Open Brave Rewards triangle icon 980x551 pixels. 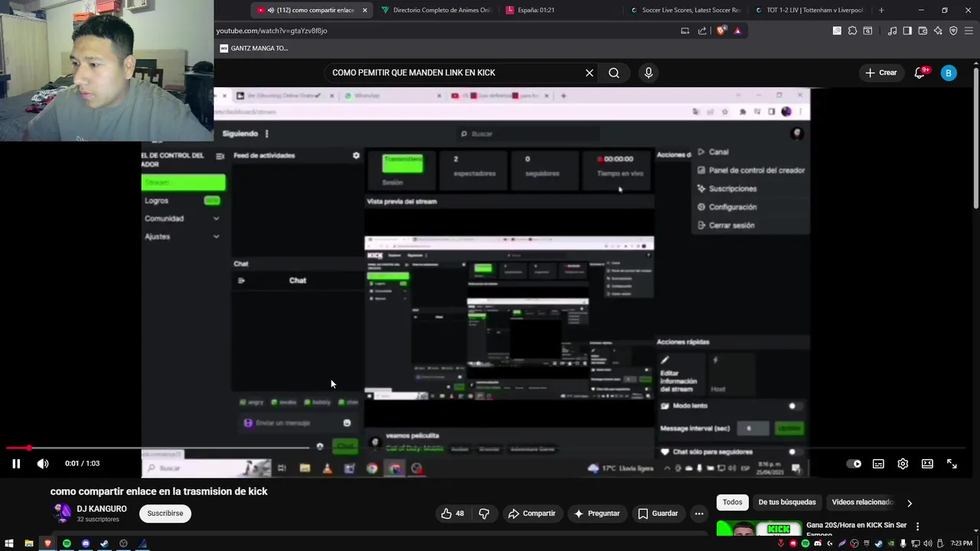click(x=737, y=31)
